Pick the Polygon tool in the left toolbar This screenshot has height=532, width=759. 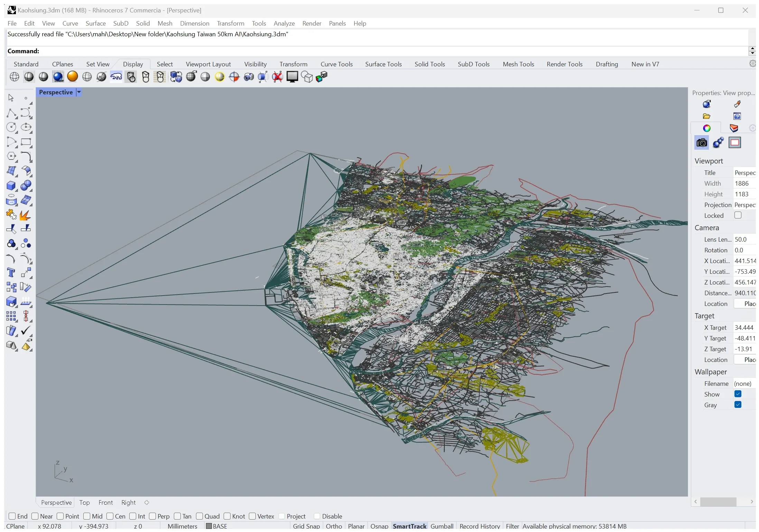pyautogui.click(x=11, y=156)
